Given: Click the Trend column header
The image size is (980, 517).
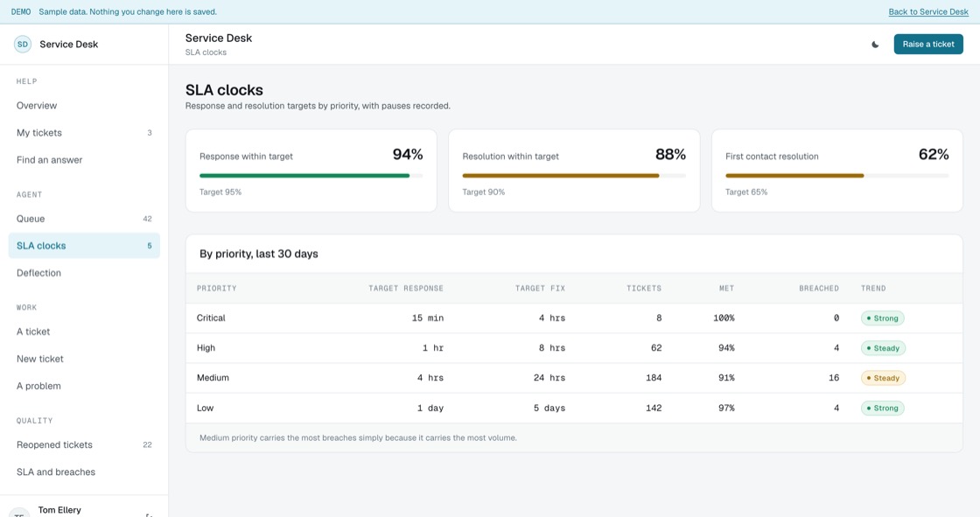Looking at the screenshot, I should 873,288.
